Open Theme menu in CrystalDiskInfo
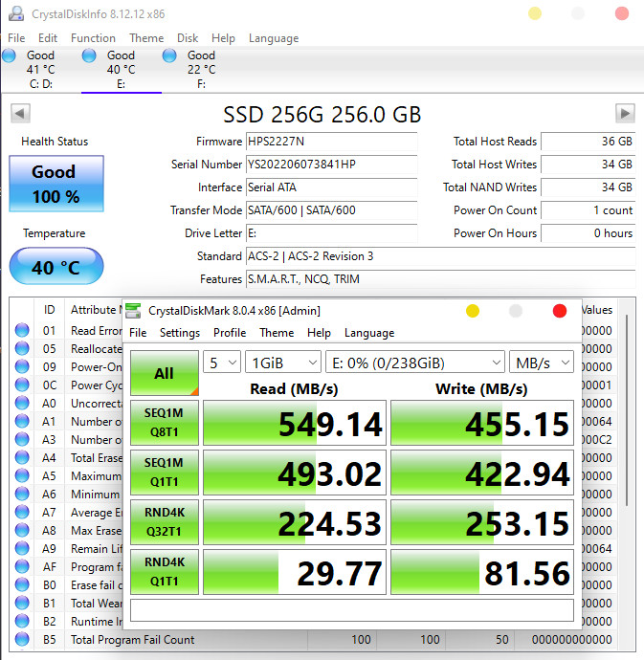Screen dimensions: 644x660 [x=146, y=38]
